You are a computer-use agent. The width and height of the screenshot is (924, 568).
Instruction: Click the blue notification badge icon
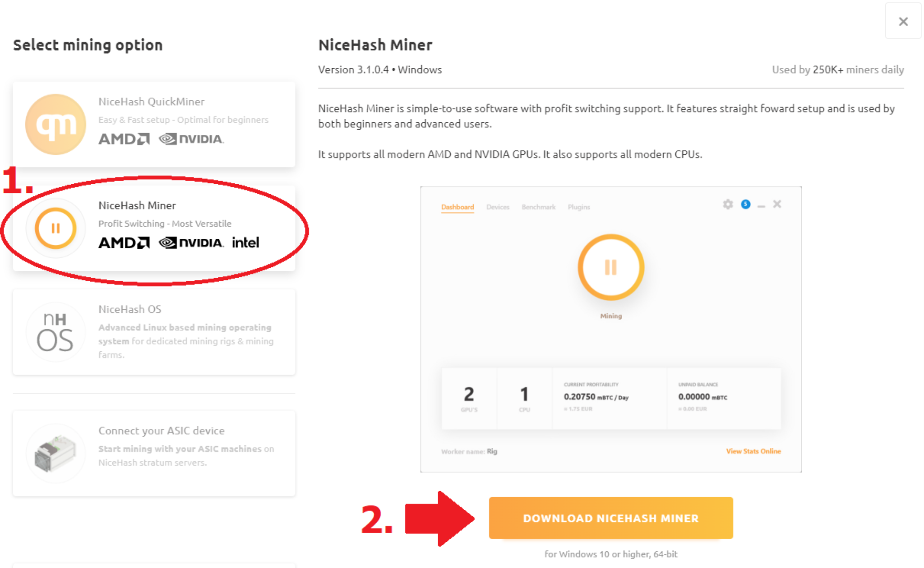click(746, 205)
